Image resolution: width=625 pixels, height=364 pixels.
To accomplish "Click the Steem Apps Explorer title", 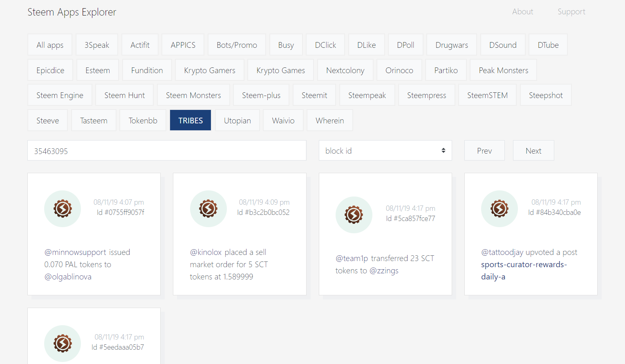I will [x=72, y=12].
